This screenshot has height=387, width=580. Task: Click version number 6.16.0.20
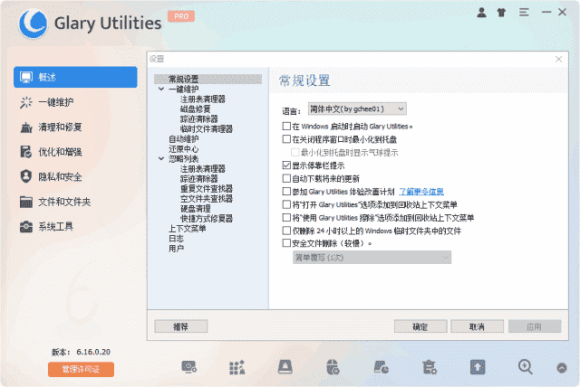point(94,352)
